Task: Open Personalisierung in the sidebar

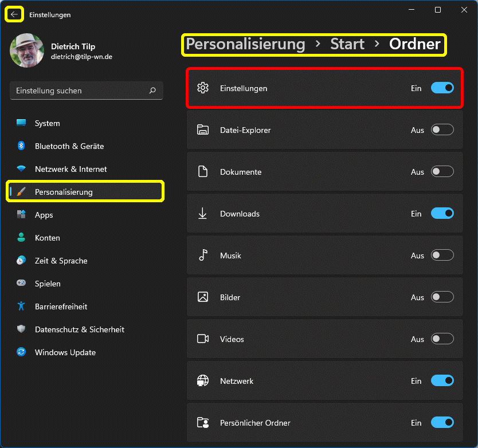Action: coord(64,192)
